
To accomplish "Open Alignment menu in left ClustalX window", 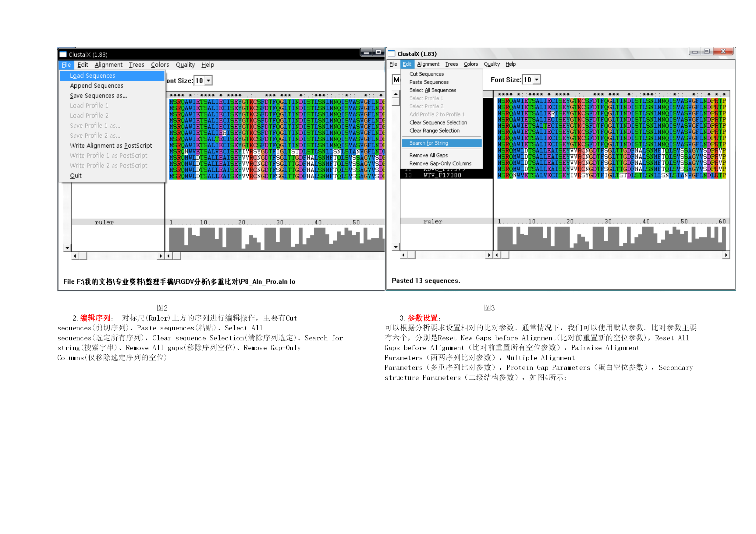I will pos(108,65).
